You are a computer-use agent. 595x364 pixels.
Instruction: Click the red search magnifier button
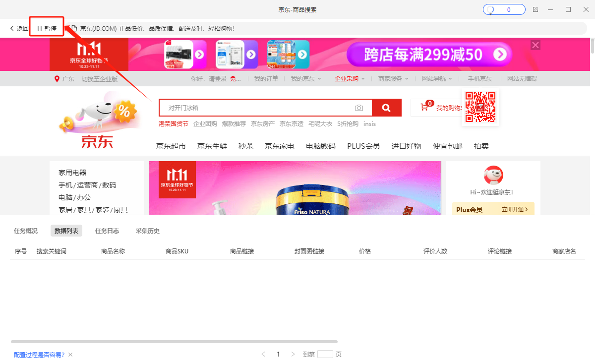point(387,108)
